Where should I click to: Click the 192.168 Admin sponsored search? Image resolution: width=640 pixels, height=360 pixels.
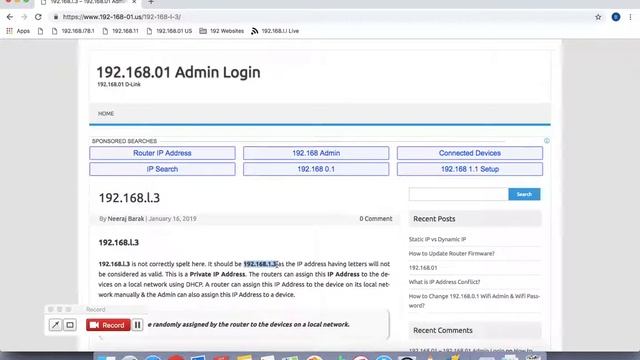pos(316,153)
